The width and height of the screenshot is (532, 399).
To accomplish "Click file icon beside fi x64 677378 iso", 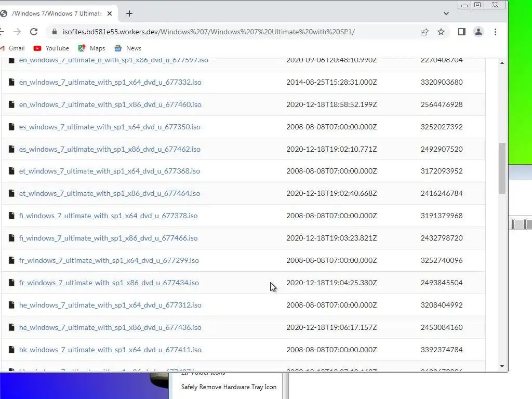I will click(x=11, y=216).
